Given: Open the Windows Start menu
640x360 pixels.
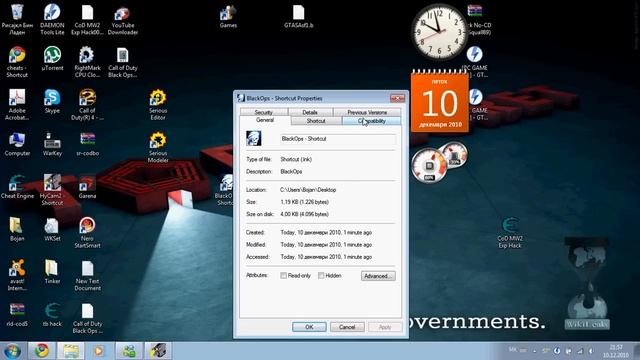Looking at the screenshot, I should point(12,351).
